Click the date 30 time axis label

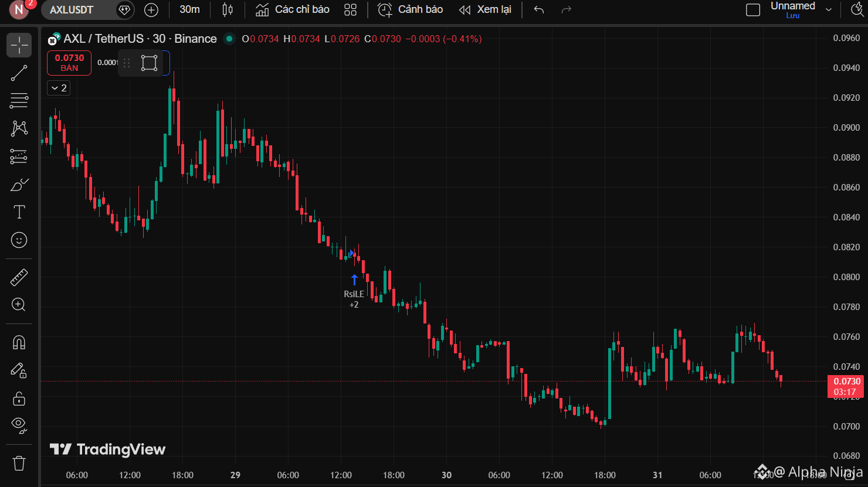pyautogui.click(x=446, y=475)
